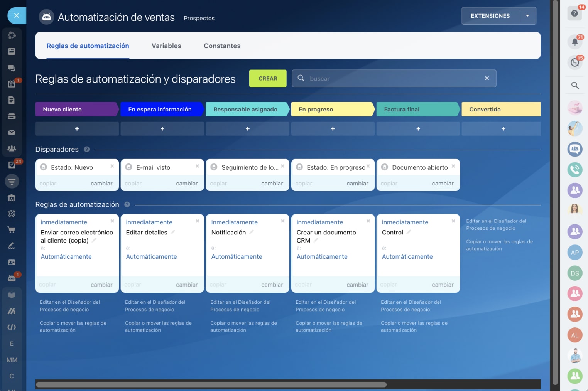The image size is (588, 391).
Task: Click the horizontal scrollbar at bottom
Action: (x=211, y=384)
